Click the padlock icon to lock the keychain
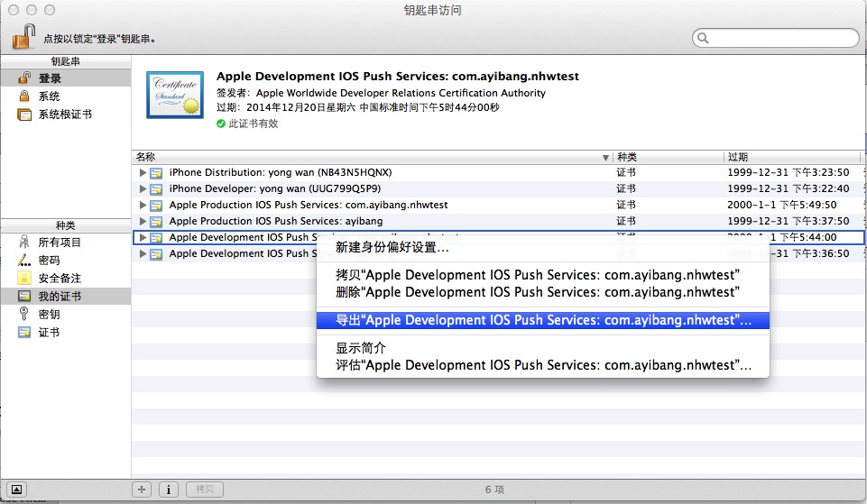Viewport: 867px width, 504px height. click(23, 37)
